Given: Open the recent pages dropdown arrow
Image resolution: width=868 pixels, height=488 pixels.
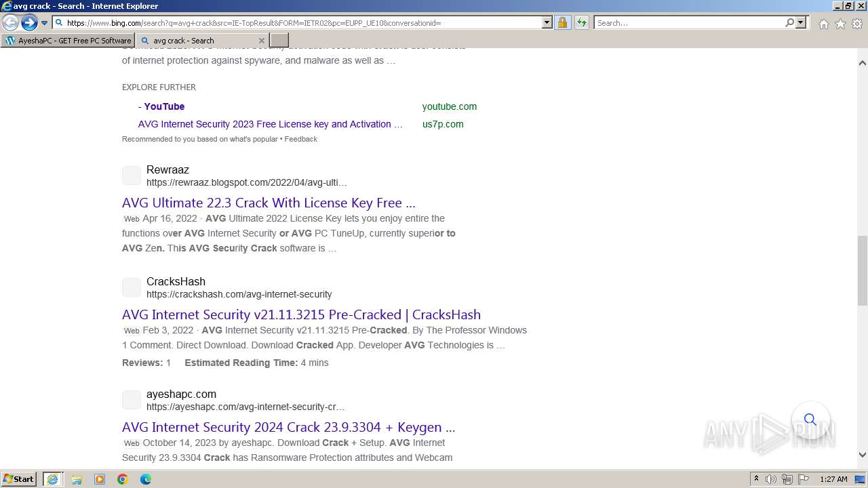Looking at the screenshot, I should [44, 23].
